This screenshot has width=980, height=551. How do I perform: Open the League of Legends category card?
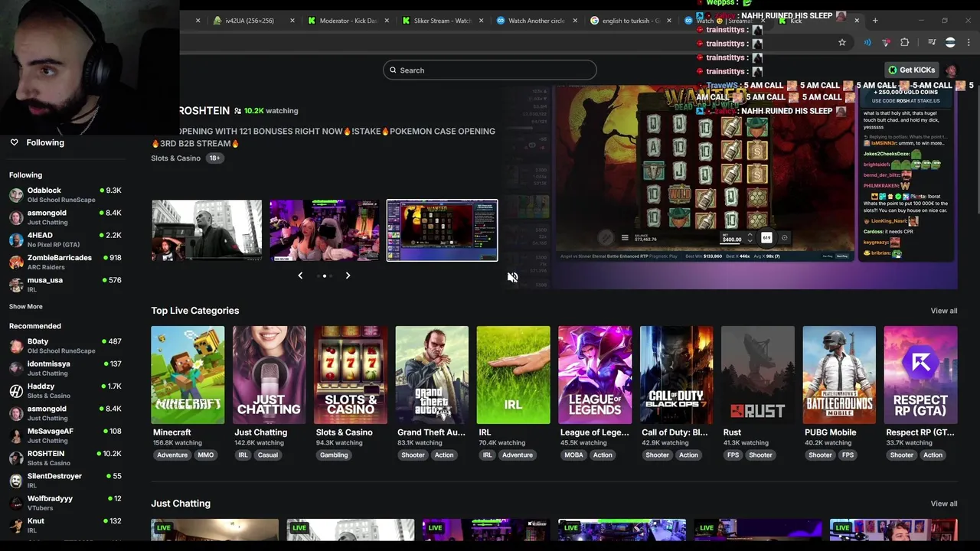[595, 375]
